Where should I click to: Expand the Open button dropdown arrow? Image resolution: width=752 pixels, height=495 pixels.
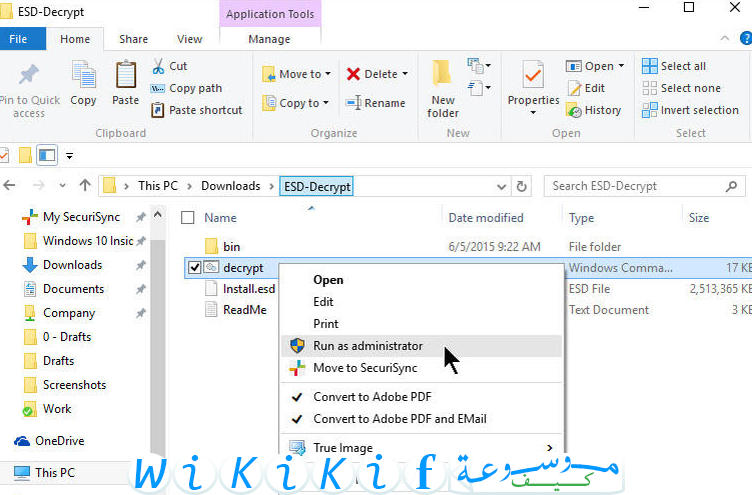point(621,65)
